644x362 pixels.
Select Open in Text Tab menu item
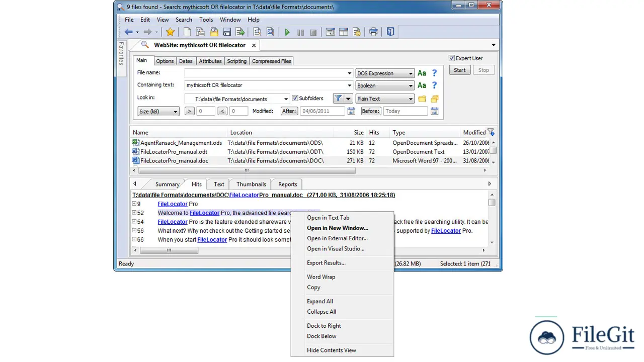tap(342, 218)
